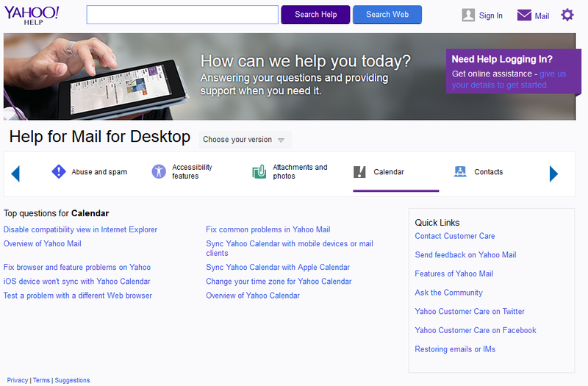Focus the help search text field
This screenshot has height=386, width=588.
pyautogui.click(x=182, y=15)
